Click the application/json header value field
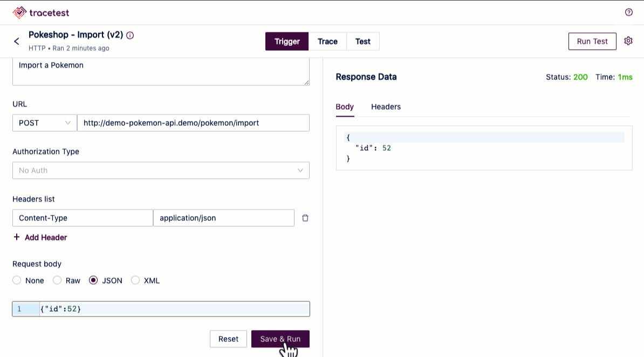Viewport: 644px width, 357px height. pyautogui.click(x=224, y=218)
